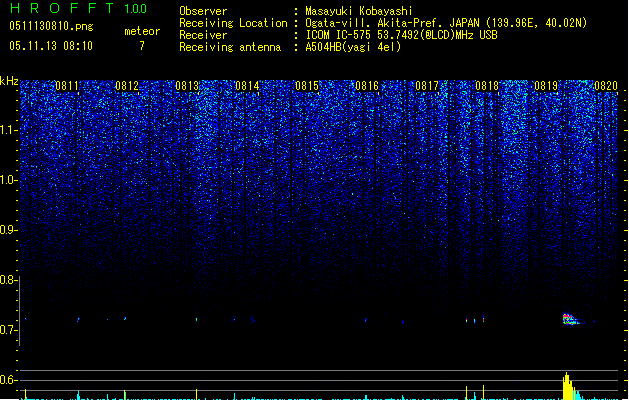Screen dimensions: 629x400
Task: Click the 1.1 kHz frequency axis label
Action: coord(8,130)
